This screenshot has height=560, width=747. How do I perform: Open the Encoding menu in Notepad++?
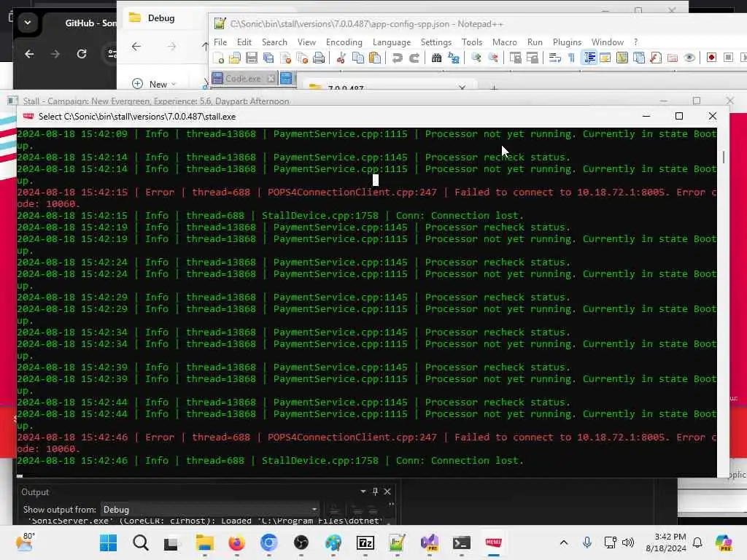click(x=344, y=42)
